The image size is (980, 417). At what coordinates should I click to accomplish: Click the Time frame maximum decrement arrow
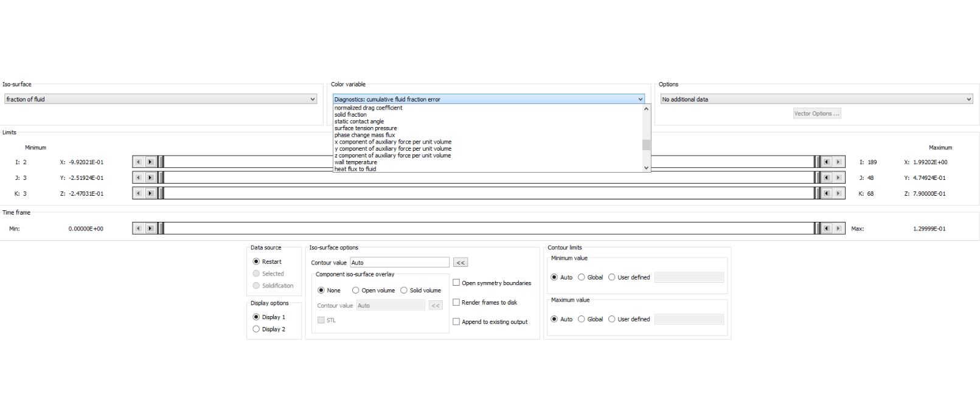click(826, 229)
